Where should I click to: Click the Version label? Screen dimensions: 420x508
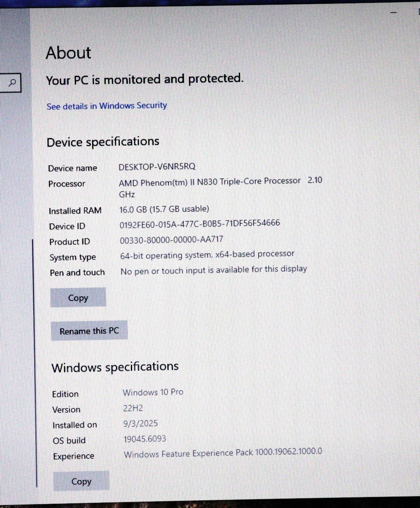66,410
